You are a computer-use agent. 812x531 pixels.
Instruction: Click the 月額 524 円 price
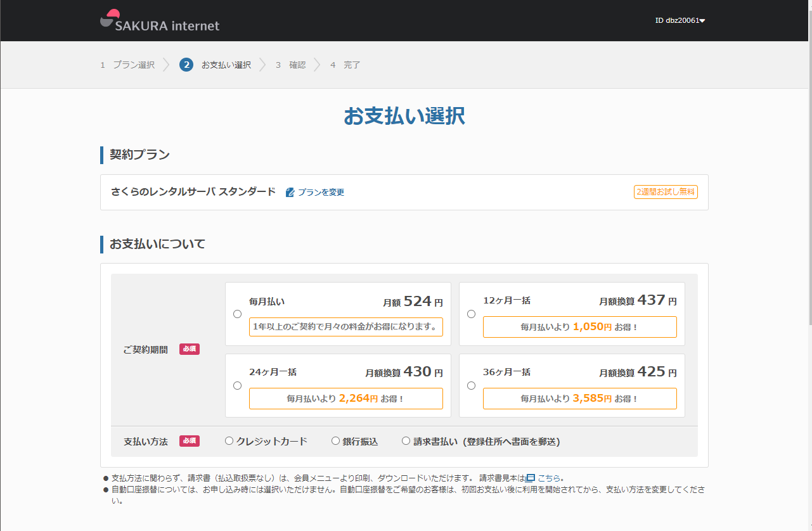point(413,302)
